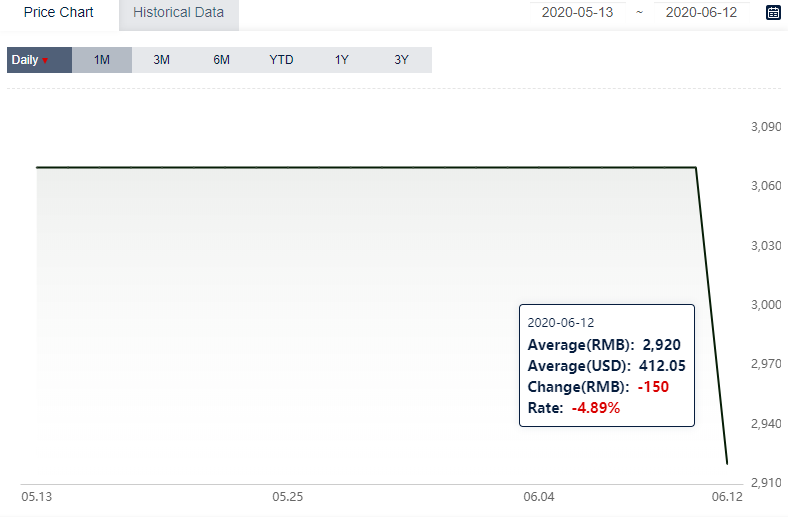Edit the start date field 2020-05-13
The height and width of the screenshot is (517, 788).
[x=577, y=13]
